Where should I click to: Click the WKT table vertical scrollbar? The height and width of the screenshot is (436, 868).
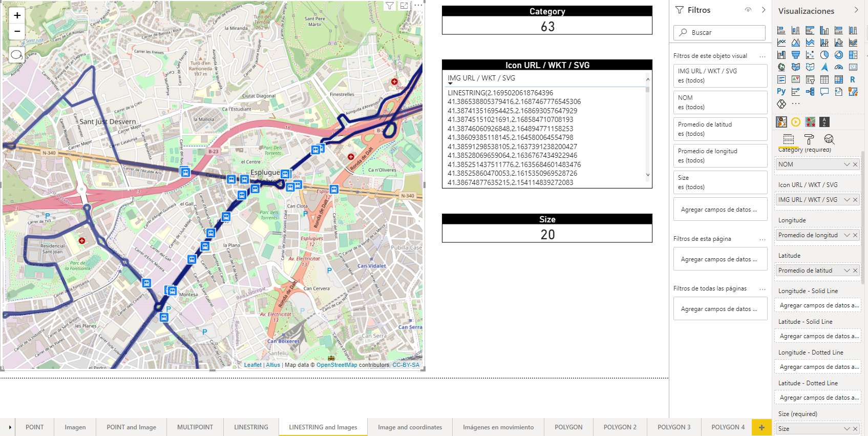click(x=648, y=128)
